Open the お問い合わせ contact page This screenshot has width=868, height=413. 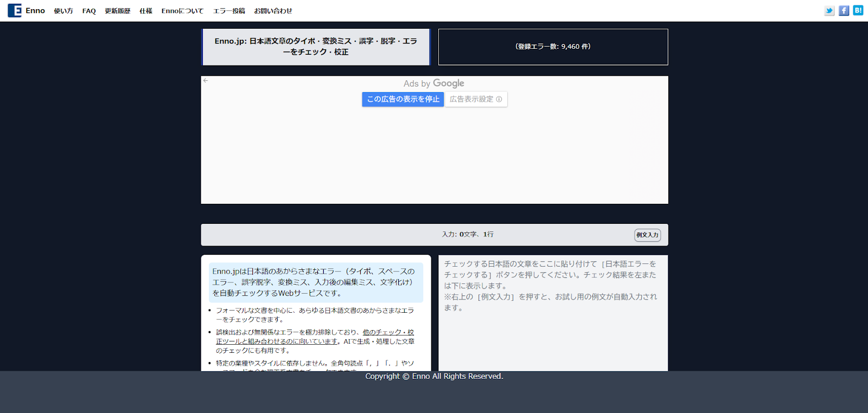tap(273, 11)
